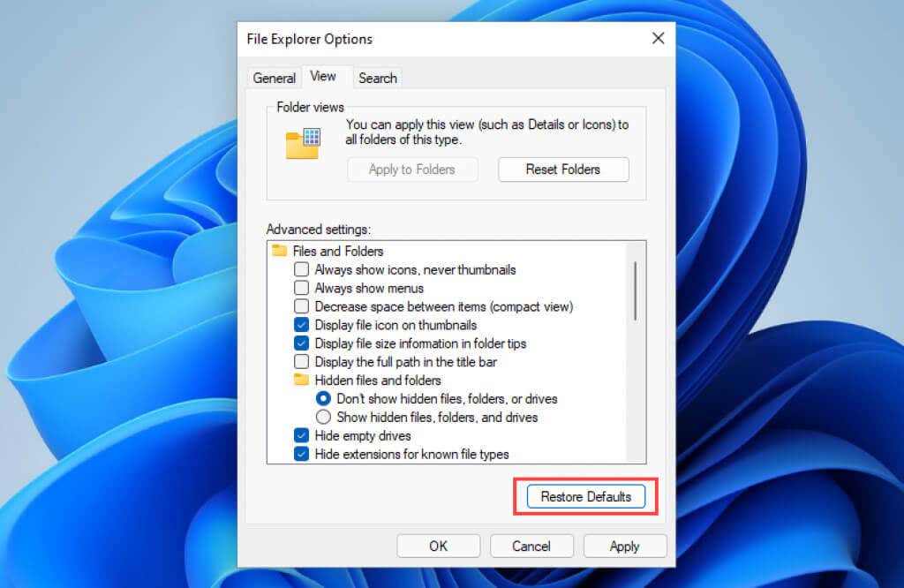Enable Display the full path in title bar
Viewport: 904px width, 588px height.
301,362
